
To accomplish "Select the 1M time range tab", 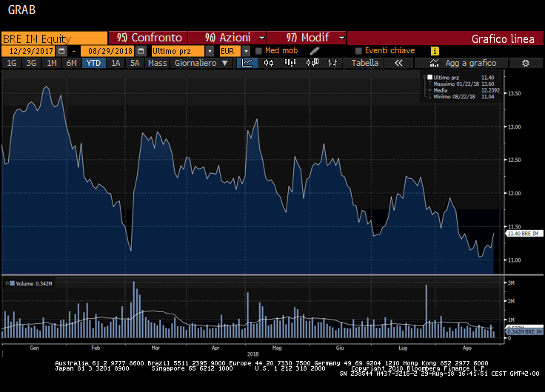I will pyautogui.click(x=51, y=63).
